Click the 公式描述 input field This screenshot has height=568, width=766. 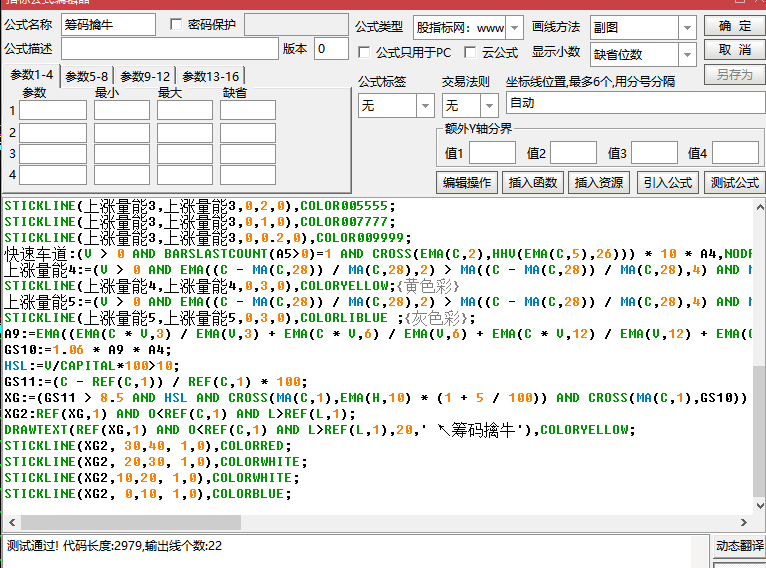coord(170,49)
